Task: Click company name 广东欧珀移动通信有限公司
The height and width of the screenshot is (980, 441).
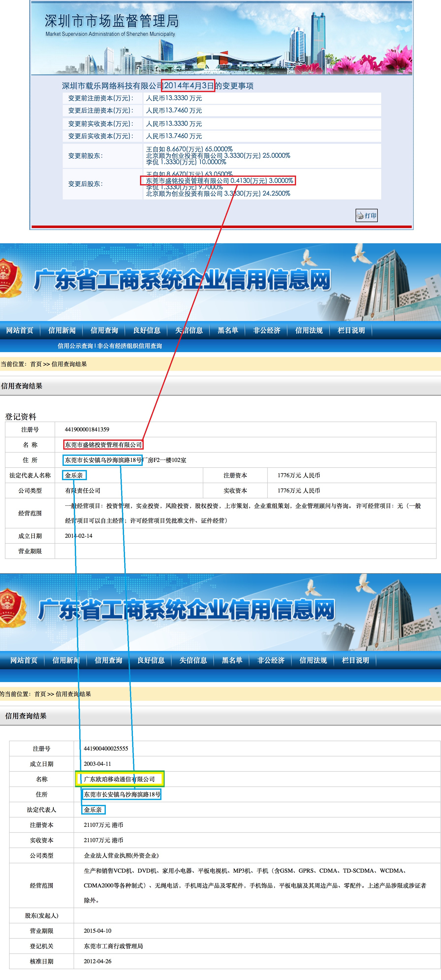Action: 119,779
